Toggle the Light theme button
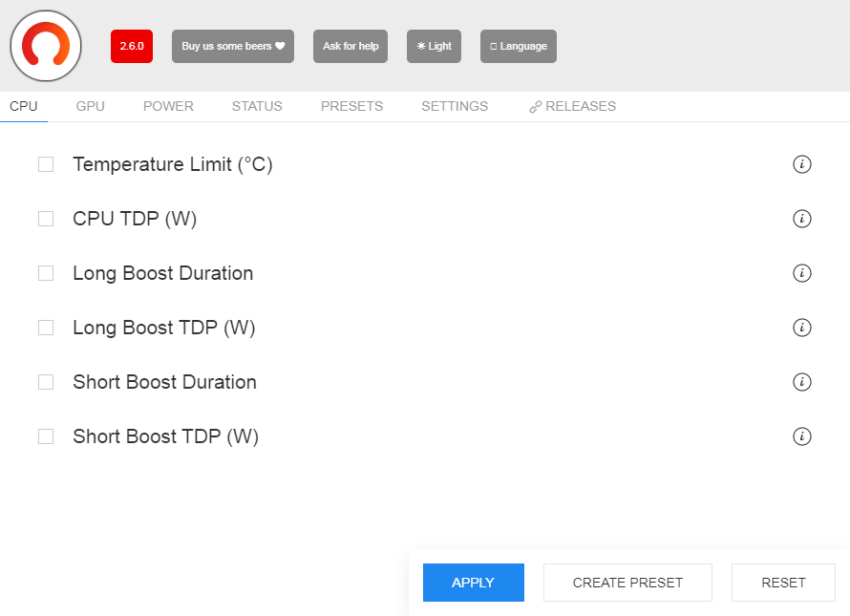 [x=434, y=46]
